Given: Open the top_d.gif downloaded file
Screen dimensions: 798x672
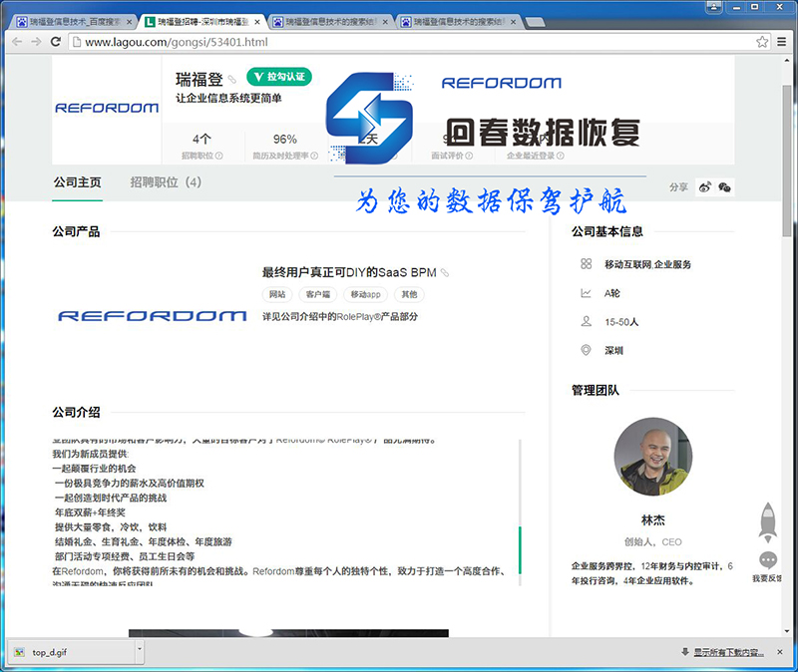Looking at the screenshot, I should [x=55, y=652].
